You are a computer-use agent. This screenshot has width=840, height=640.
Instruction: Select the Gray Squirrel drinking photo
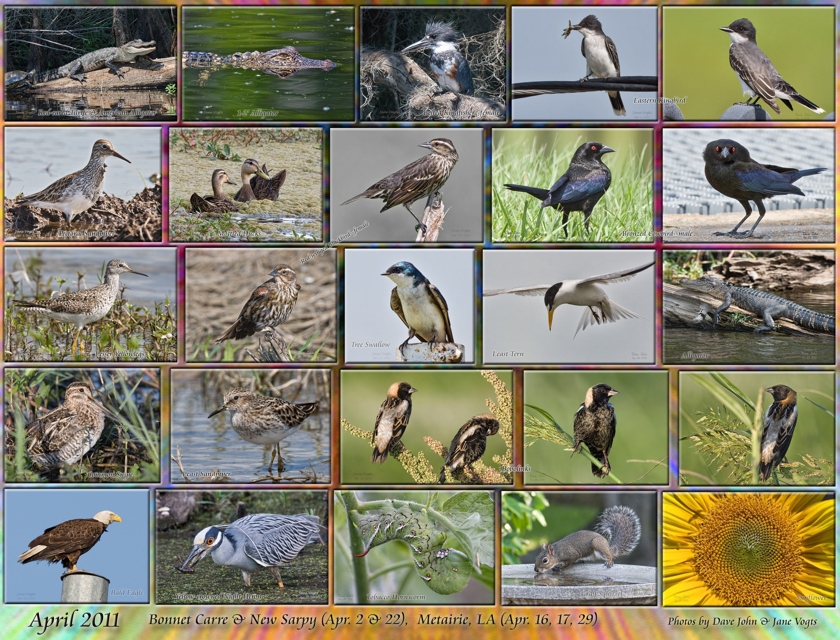pyautogui.click(x=579, y=548)
